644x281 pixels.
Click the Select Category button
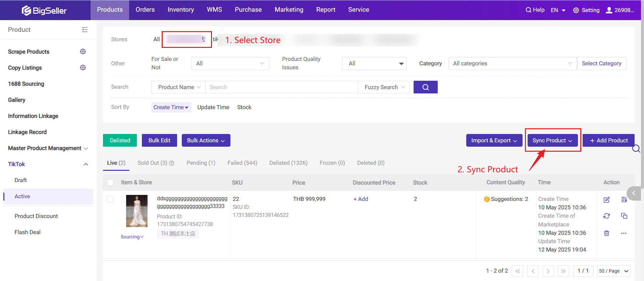point(601,64)
